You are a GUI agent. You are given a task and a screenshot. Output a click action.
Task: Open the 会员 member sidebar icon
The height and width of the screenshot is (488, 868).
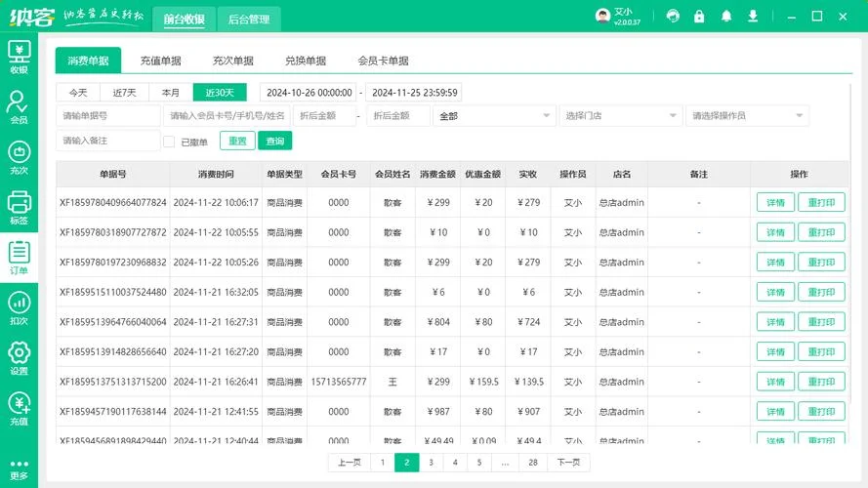pos(19,107)
